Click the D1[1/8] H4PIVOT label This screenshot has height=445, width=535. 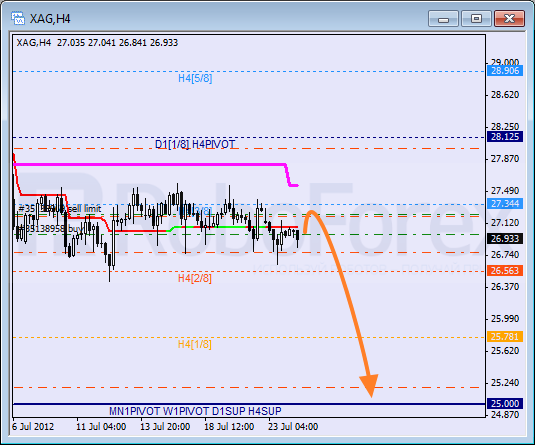coord(195,144)
